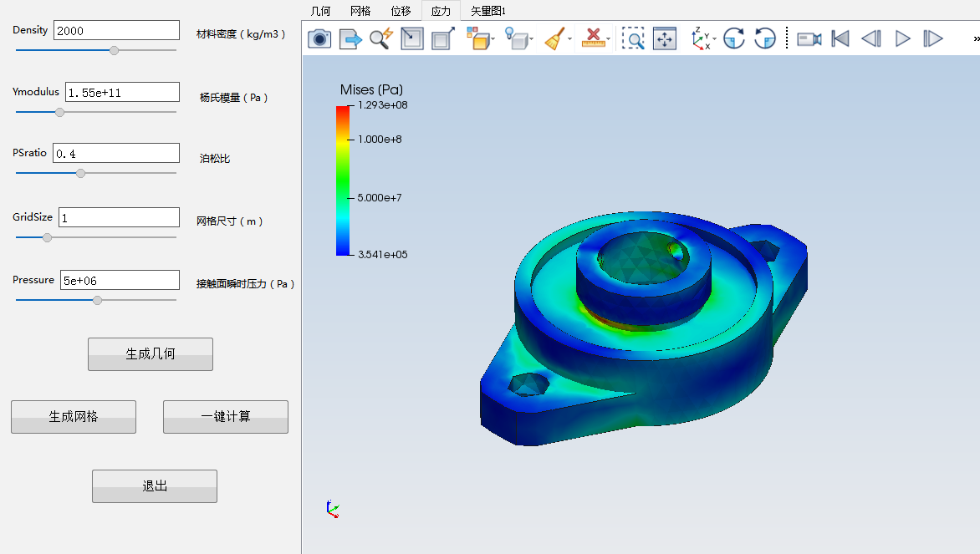This screenshot has width=980, height=554.
Task: Show more toolbar items via chevron
Action: point(976,38)
